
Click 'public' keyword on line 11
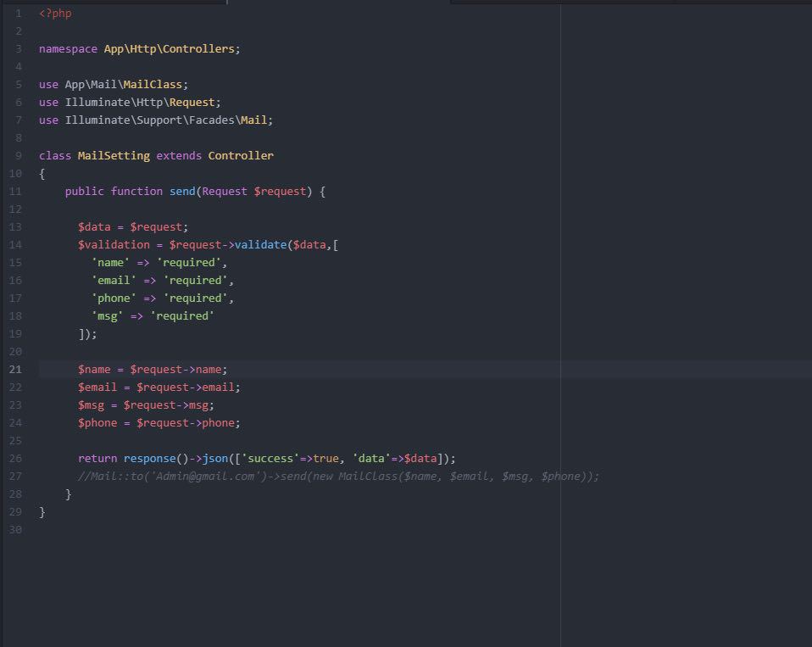point(85,192)
